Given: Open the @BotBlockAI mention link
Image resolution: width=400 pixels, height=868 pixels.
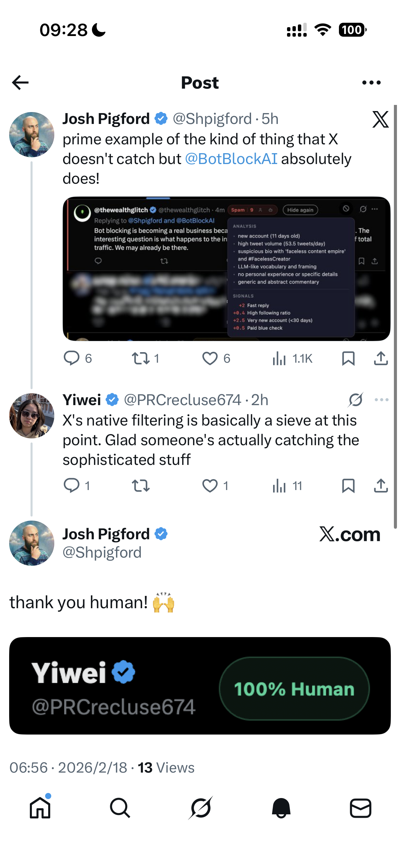Looking at the screenshot, I should coord(231,159).
